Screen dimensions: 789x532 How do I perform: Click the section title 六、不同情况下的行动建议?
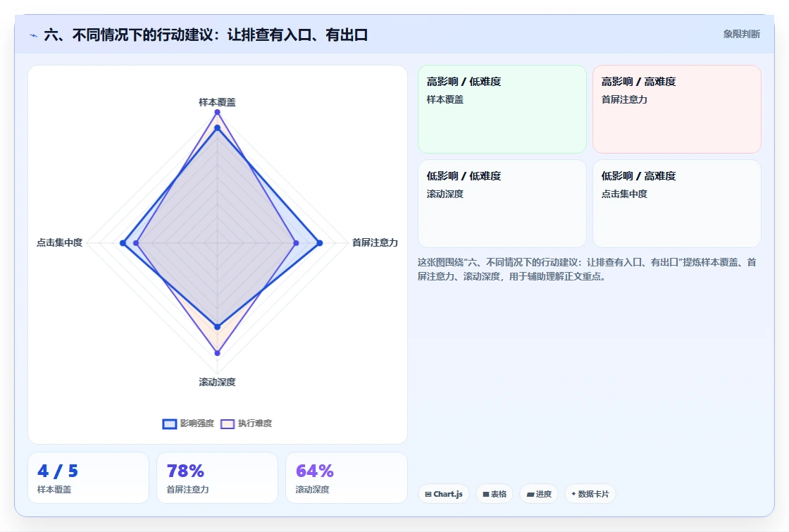206,35
